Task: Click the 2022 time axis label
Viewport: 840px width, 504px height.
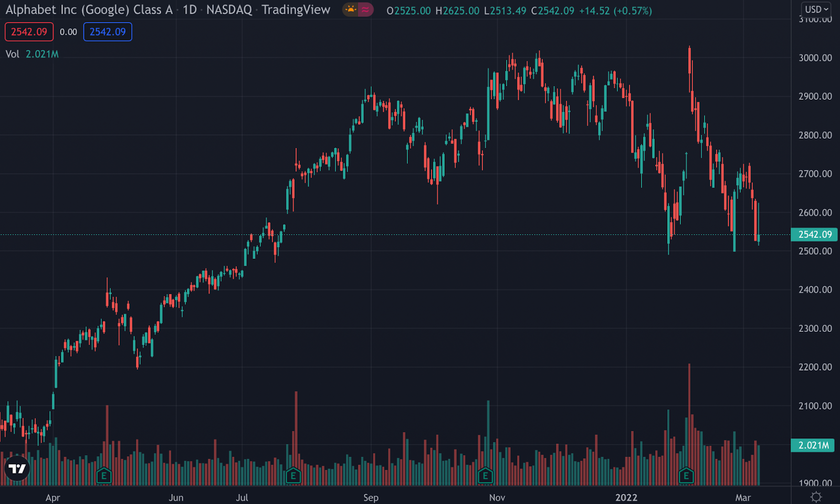Action: [626, 498]
